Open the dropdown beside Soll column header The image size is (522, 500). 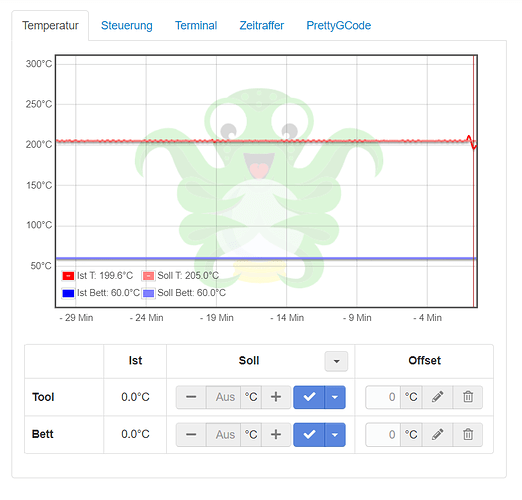click(x=336, y=361)
